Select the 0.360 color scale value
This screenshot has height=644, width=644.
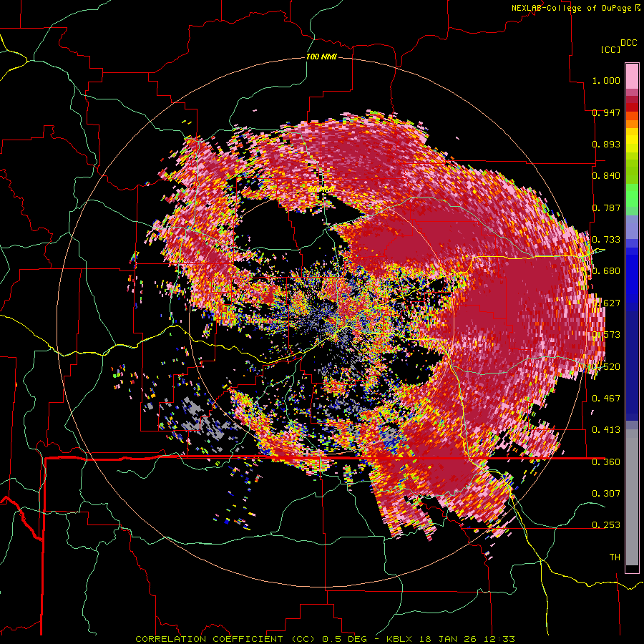[606, 462]
